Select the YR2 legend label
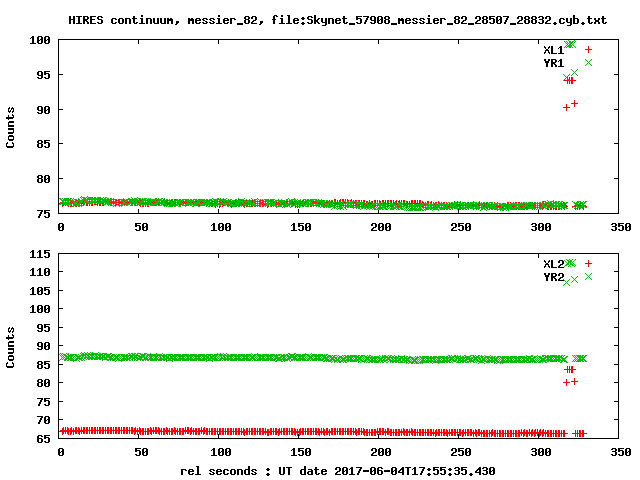 point(553,277)
